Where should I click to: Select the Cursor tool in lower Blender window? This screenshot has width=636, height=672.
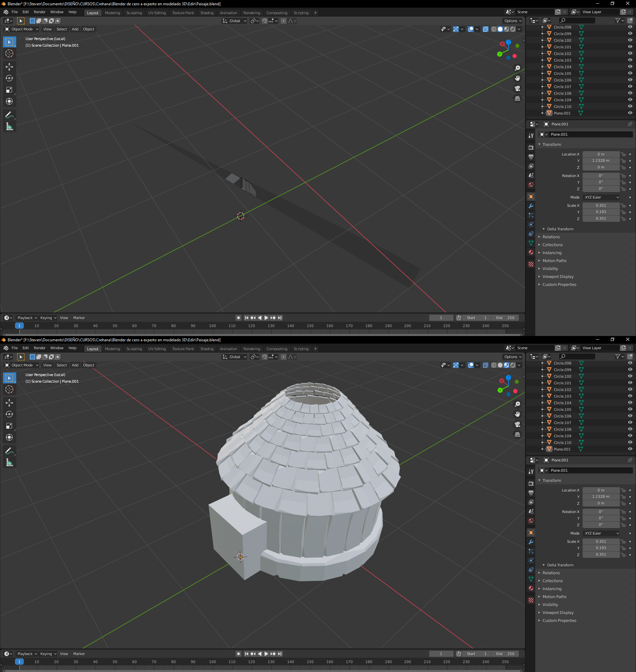pos(9,389)
